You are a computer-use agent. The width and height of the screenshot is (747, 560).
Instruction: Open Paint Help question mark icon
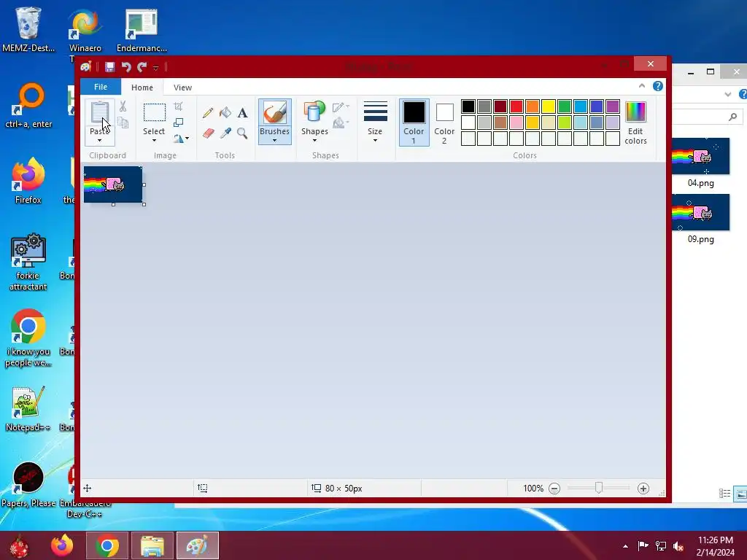[x=658, y=86]
